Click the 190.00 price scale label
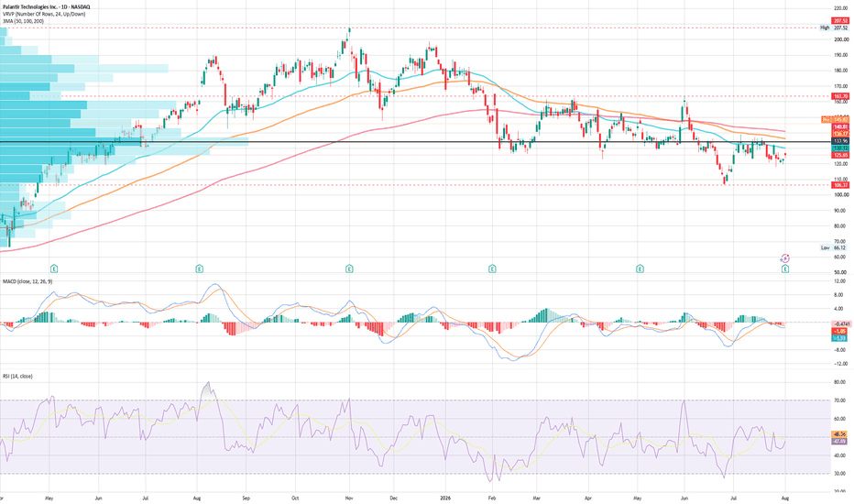The width and height of the screenshot is (854, 504). pyautogui.click(x=841, y=55)
